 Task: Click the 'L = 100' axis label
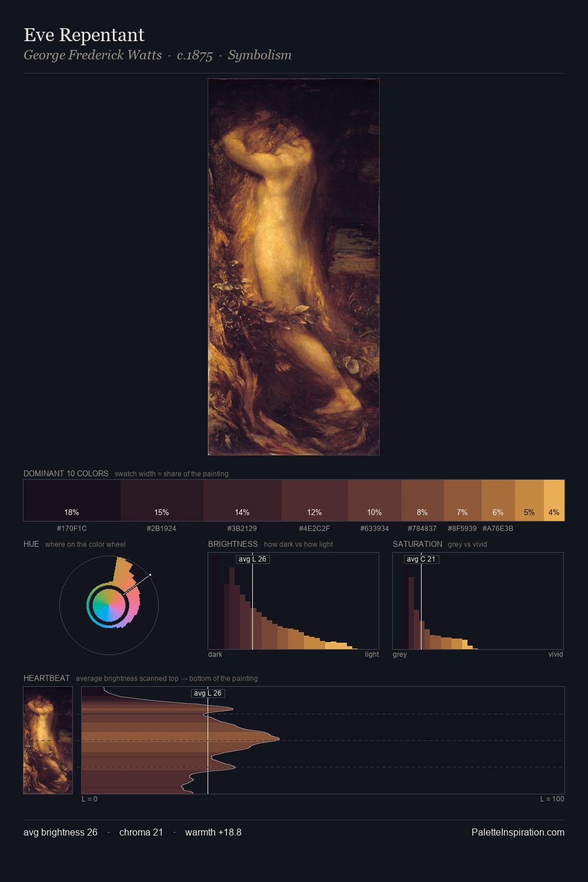point(552,799)
